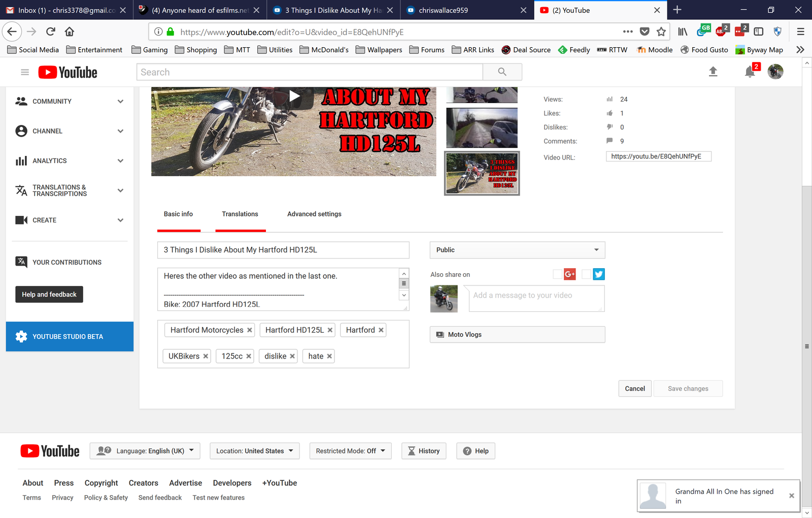The height and width of the screenshot is (518, 812).
Task: Remove the 'dislike' tag
Action: point(292,357)
